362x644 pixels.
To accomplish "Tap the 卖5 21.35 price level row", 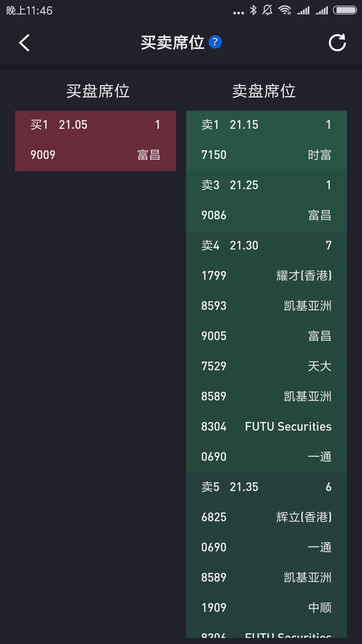I will point(266,487).
